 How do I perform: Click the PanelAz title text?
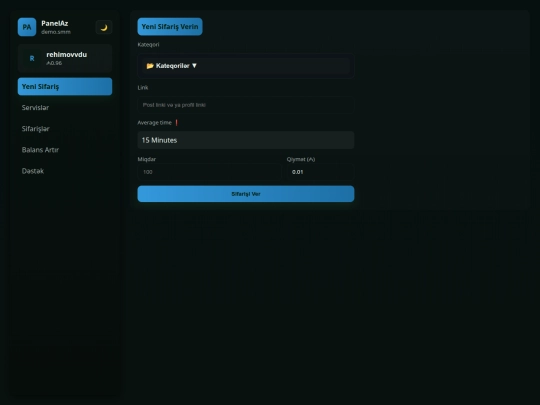click(55, 23)
